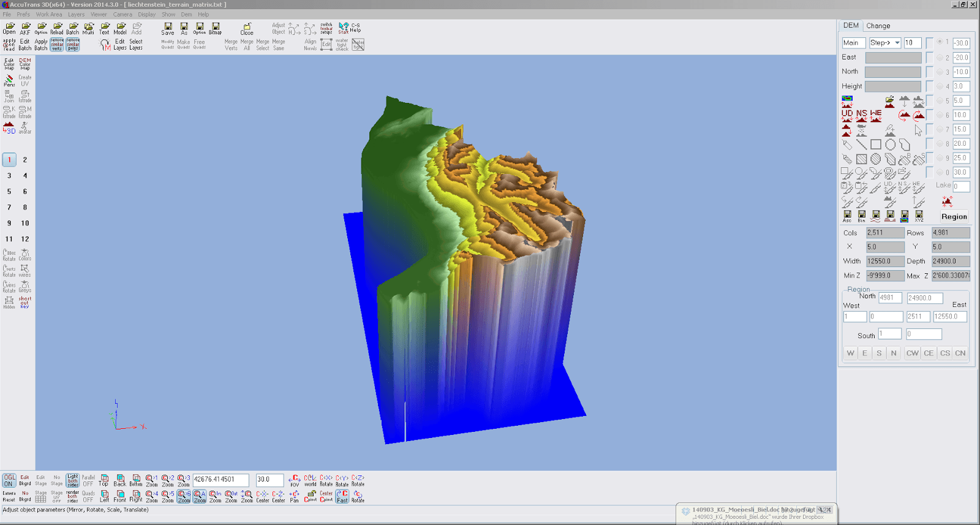
Task: Click the Lake value field
Action: tap(961, 186)
